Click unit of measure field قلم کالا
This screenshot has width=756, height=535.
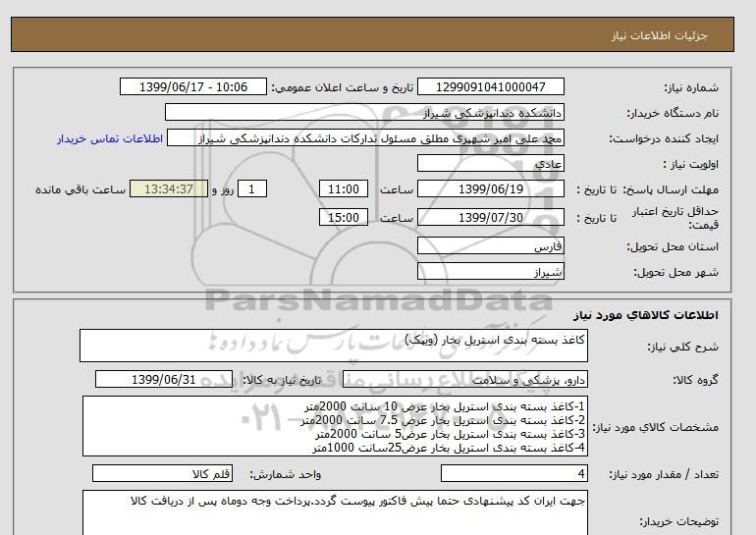(x=162, y=474)
